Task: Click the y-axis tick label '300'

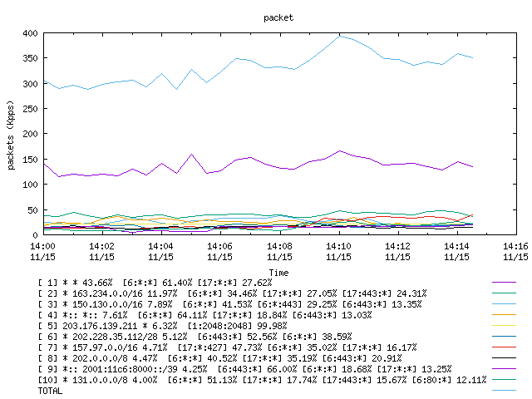Action: pos(30,84)
